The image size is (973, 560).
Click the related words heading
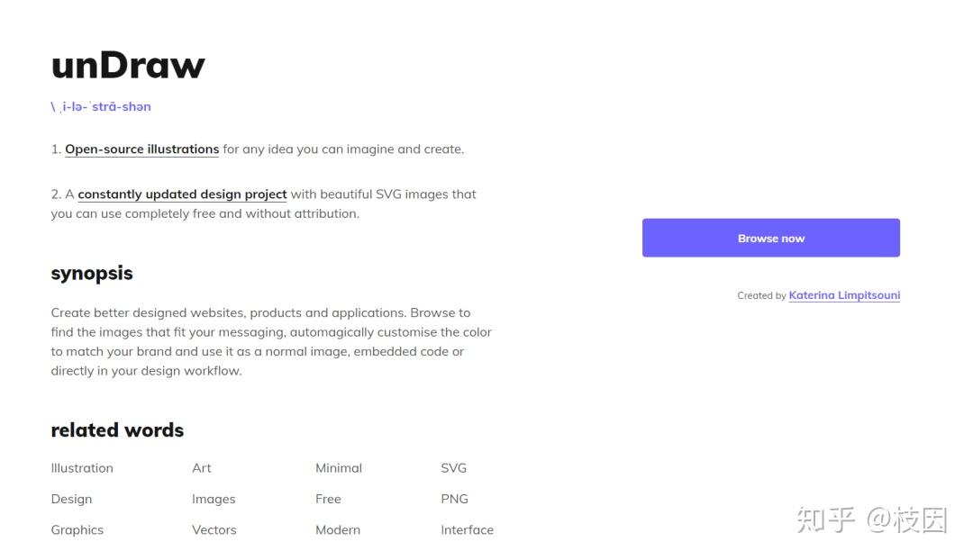click(x=117, y=430)
